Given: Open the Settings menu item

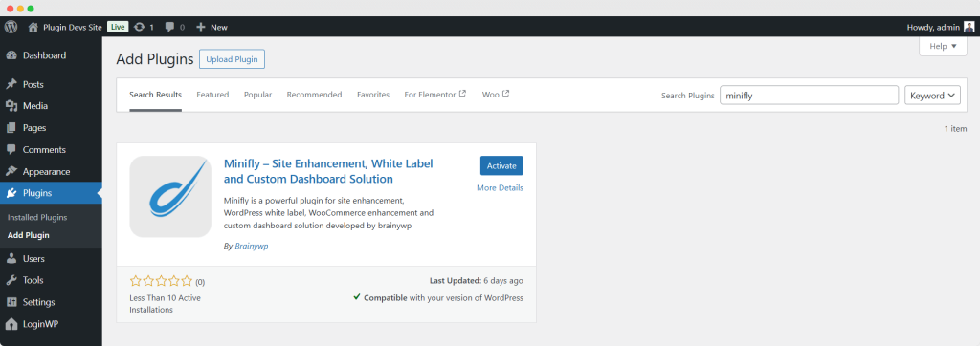Looking at the screenshot, I should 51,302.
